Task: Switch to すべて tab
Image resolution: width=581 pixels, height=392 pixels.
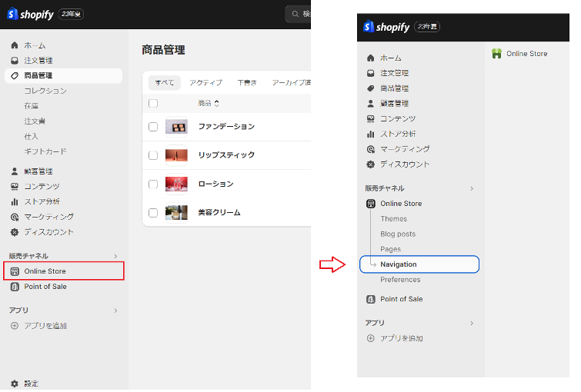Action: pyautogui.click(x=165, y=82)
